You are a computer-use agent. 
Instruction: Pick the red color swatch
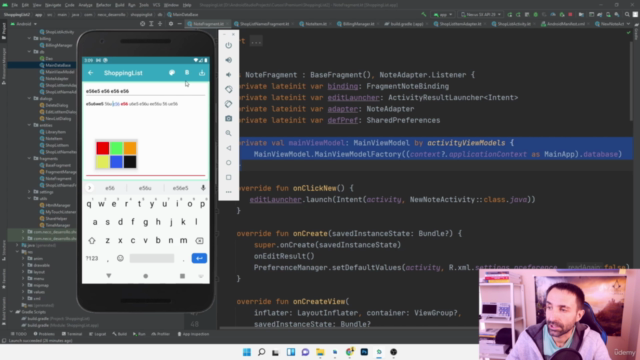103,148
